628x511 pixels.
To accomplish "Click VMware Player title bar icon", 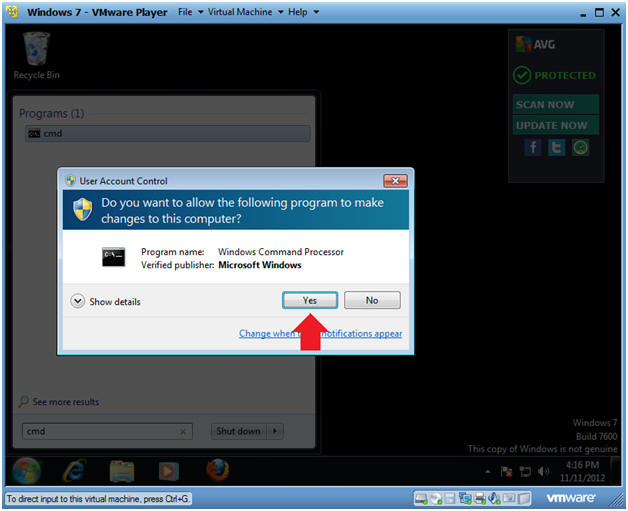I will (x=12, y=12).
